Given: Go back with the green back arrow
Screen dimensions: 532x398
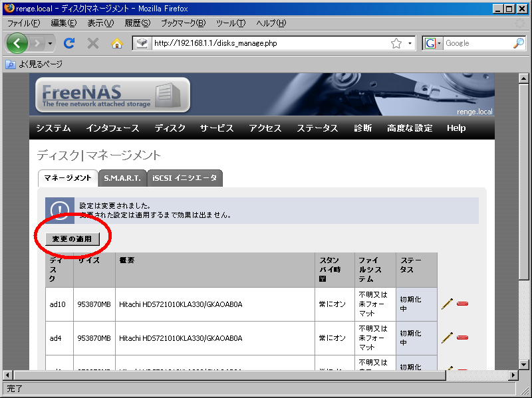Looking at the screenshot, I should pyautogui.click(x=17, y=43).
